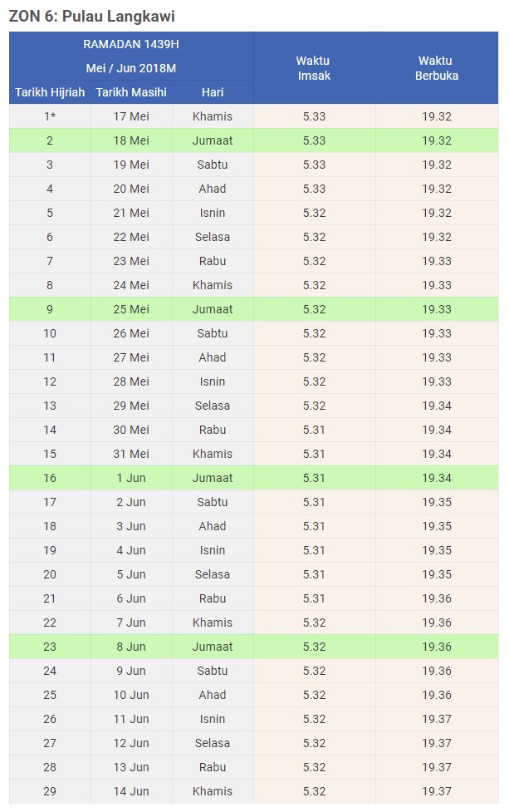Select the highlighted 18 Mei Jumaat row
Screen dimensions: 509x812
[x=253, y=140]
